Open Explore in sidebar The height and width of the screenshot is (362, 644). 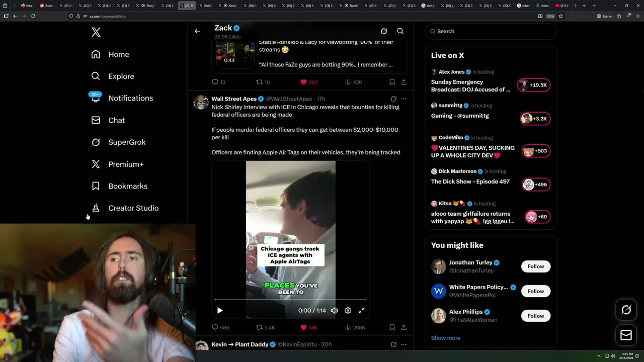113,76
